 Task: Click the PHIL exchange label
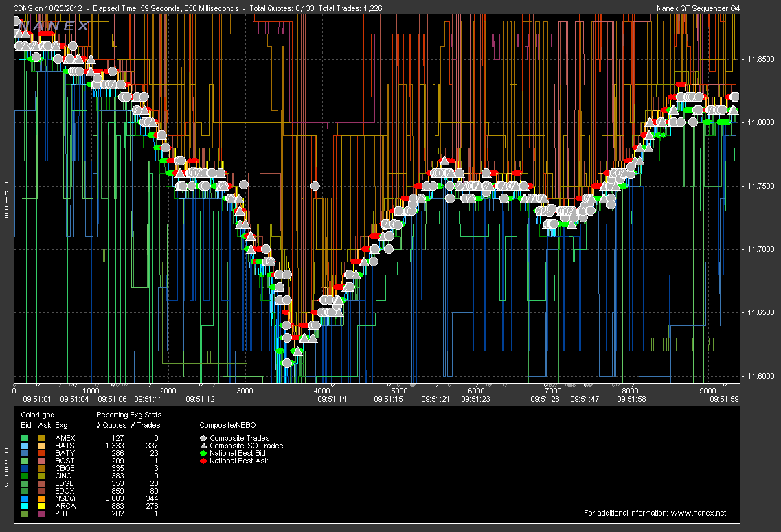tap(63, 513)
